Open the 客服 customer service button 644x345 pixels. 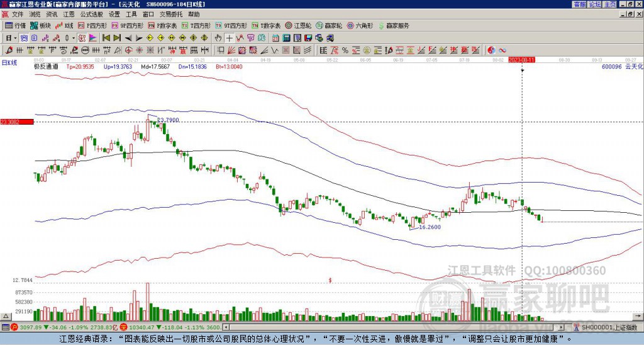pos(580,4)
